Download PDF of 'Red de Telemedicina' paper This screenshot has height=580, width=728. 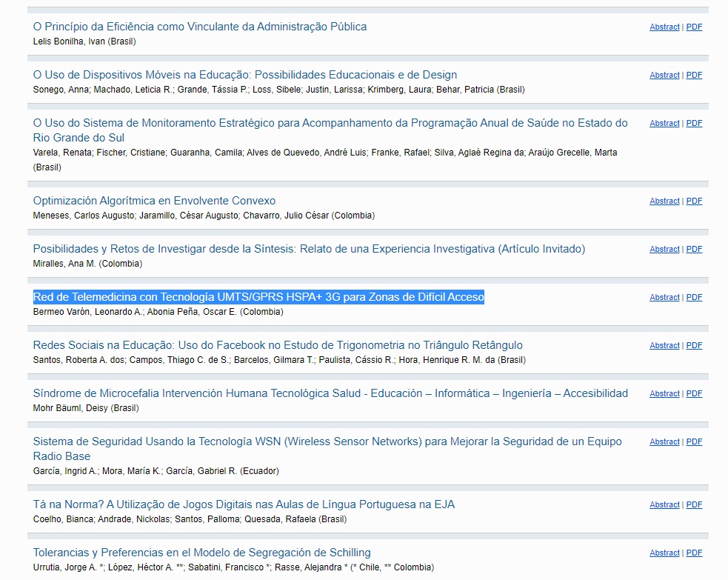pyautogui.click(x=694, y=298)
